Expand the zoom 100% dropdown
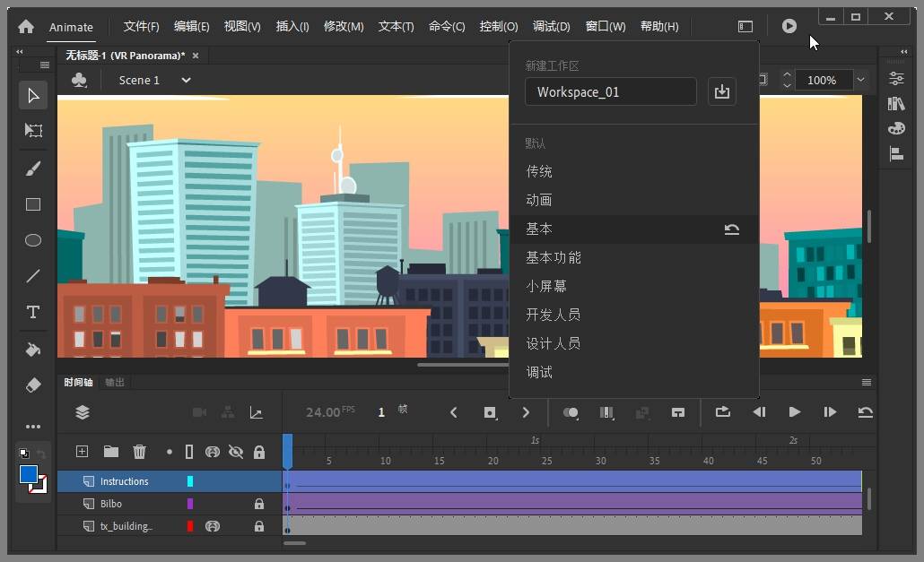Viewport: 924px width, 562px height. pos(861,80)
